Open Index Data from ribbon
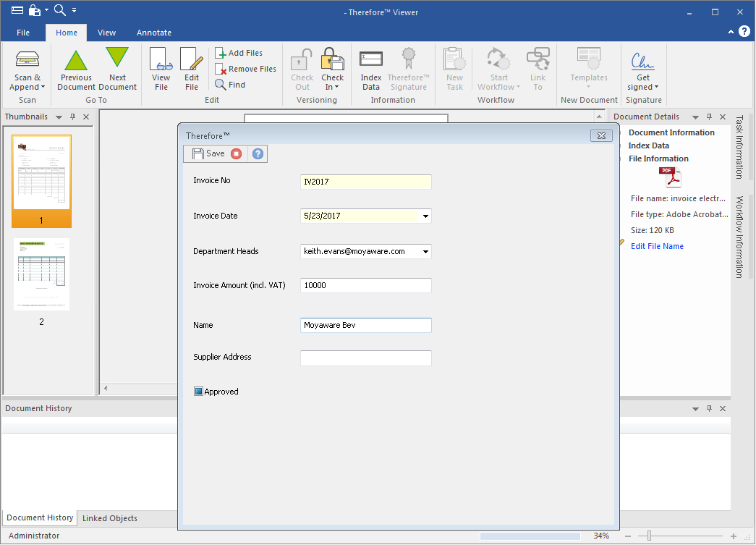The height and width of the screenshot is (545, 756). coord(371,59)
